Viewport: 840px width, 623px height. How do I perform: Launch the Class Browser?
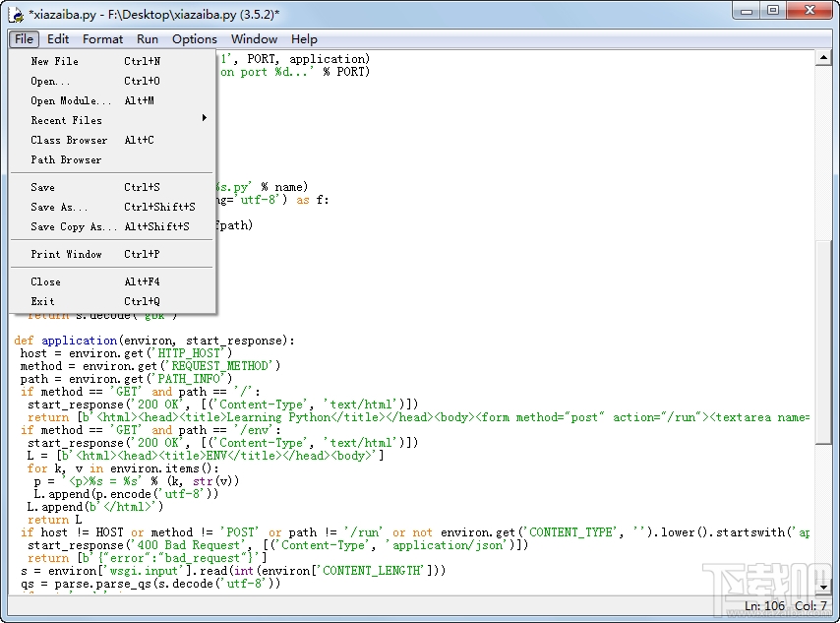112,140
